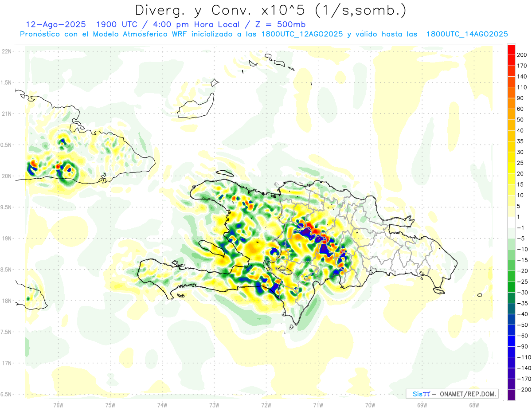
Task: Click the topmost red swatch of the color scale
Action: point(511,49)
